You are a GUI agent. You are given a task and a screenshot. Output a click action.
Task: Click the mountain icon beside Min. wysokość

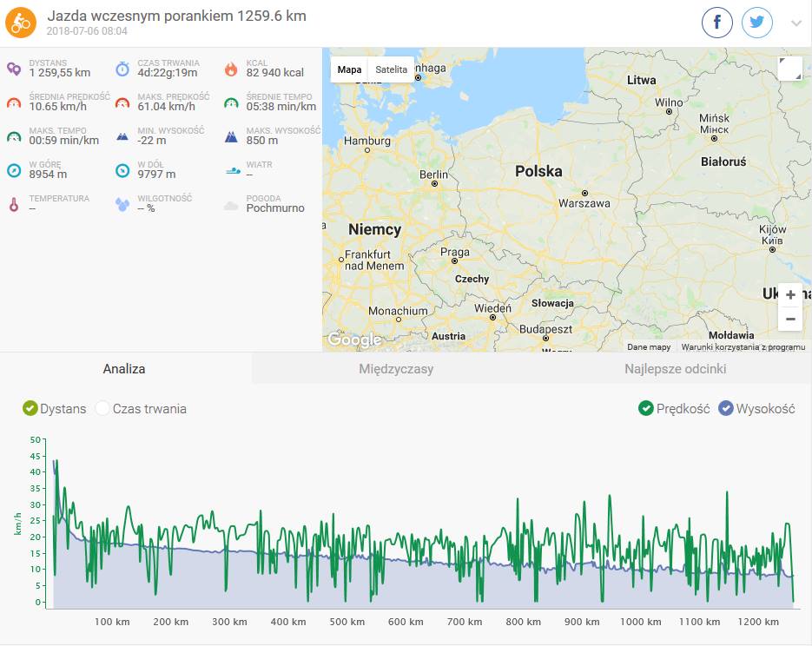click(122, 136)
